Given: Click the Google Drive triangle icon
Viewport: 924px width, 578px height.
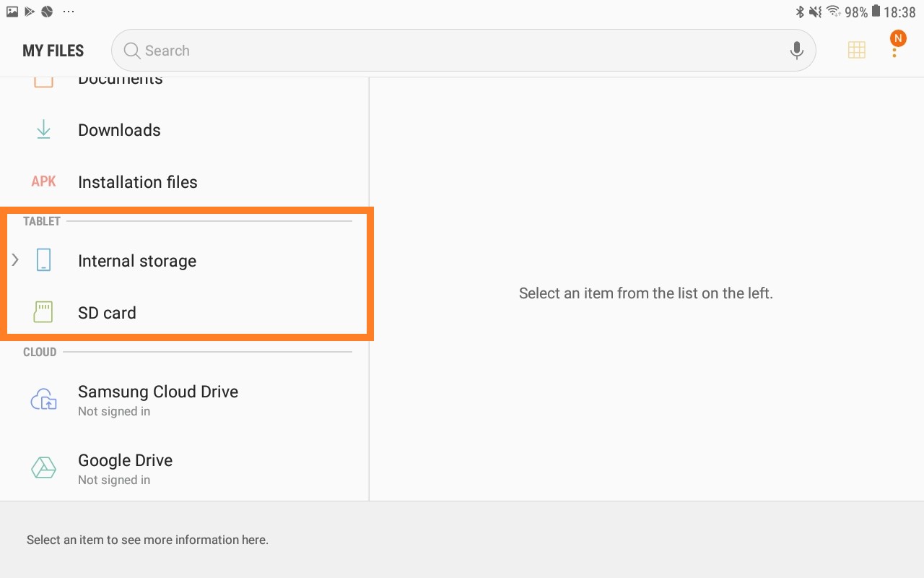Looking at the screenshot, I should coord(43,468).
